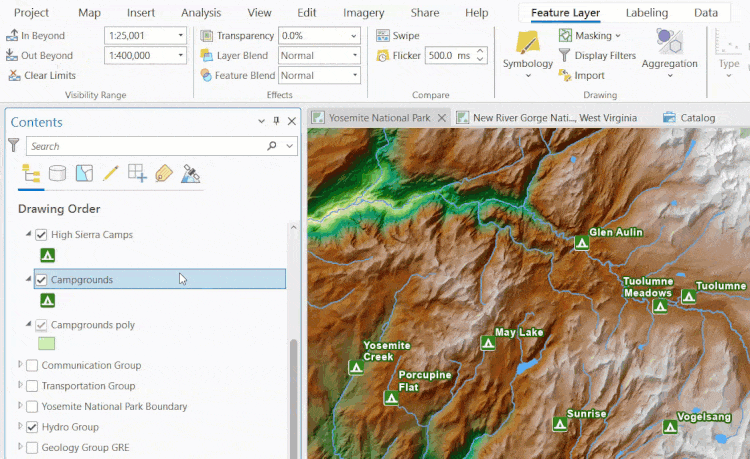Enable the Geology Group GRE checkbox
Viewport: 750px width, 459px height.
click(x=32, y=448)
